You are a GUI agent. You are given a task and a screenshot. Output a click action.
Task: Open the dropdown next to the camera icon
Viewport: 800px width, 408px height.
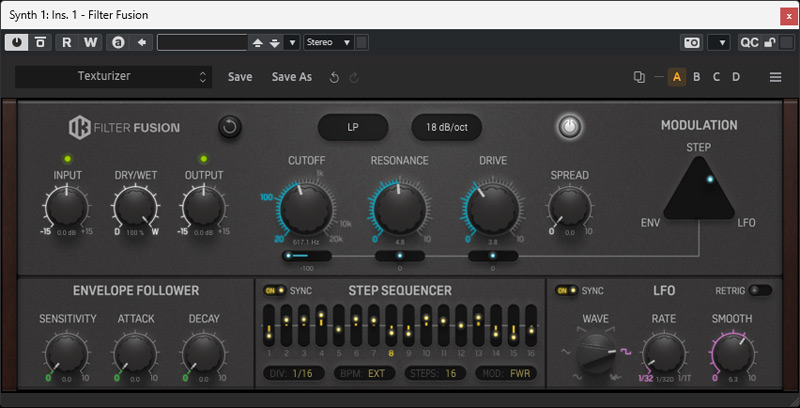pos(719,42)
